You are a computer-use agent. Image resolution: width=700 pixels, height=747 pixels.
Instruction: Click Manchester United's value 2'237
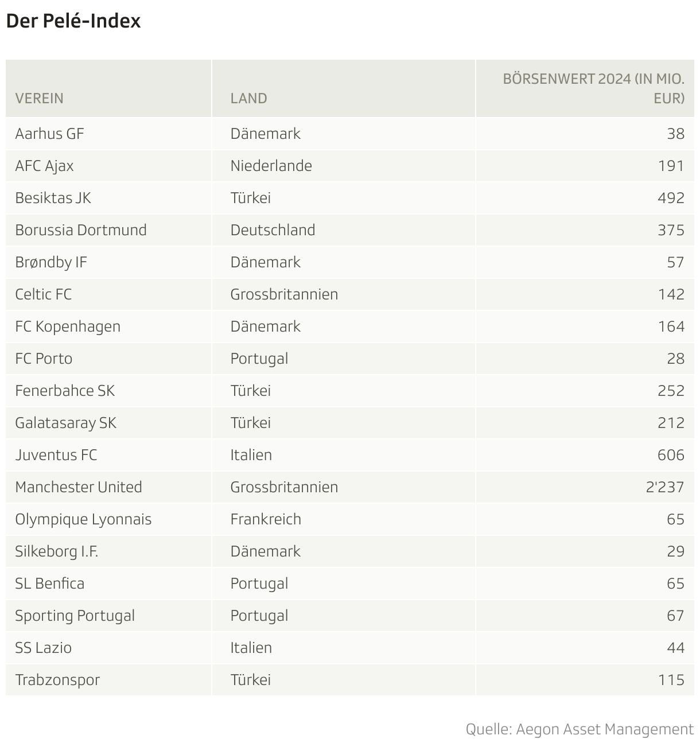tap(664, 487)
